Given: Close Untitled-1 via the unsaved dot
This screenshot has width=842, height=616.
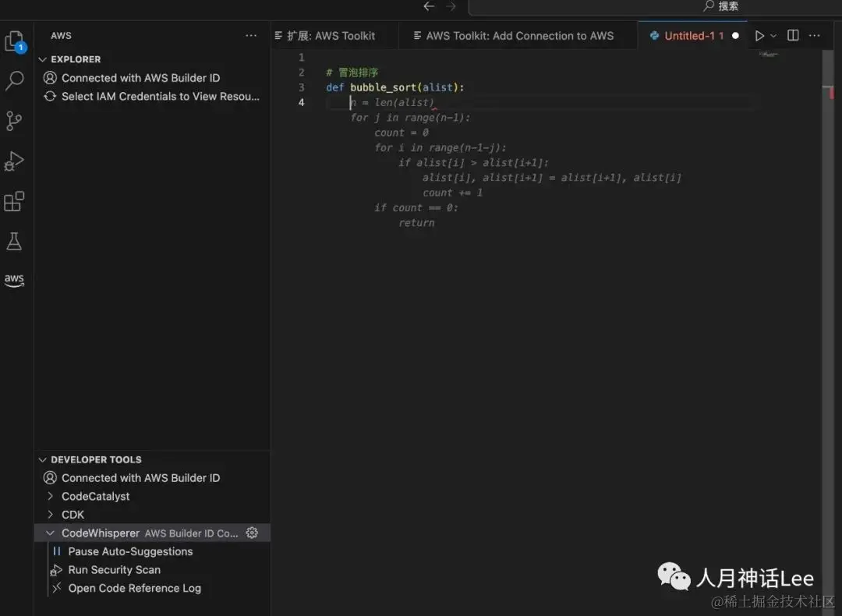Looking at the screenshot, I should point(735,36).
